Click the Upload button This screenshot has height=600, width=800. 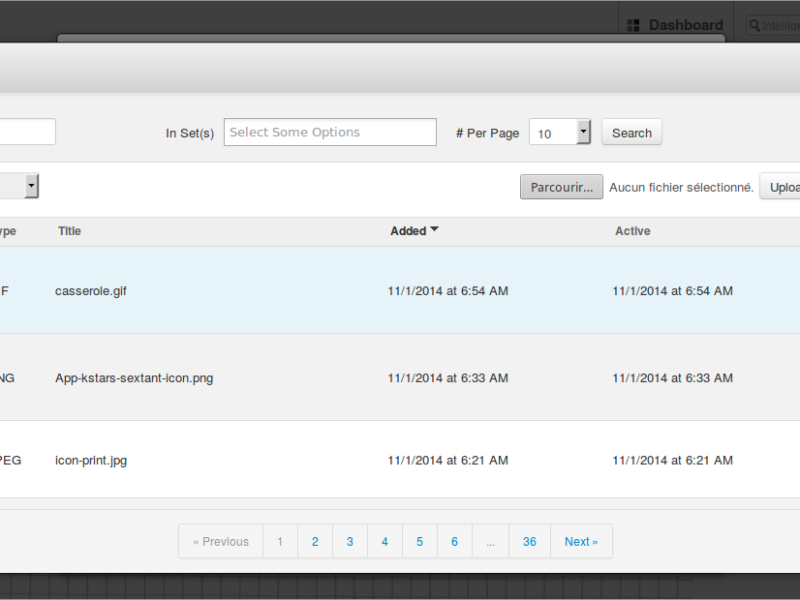[x=780, y=187]
